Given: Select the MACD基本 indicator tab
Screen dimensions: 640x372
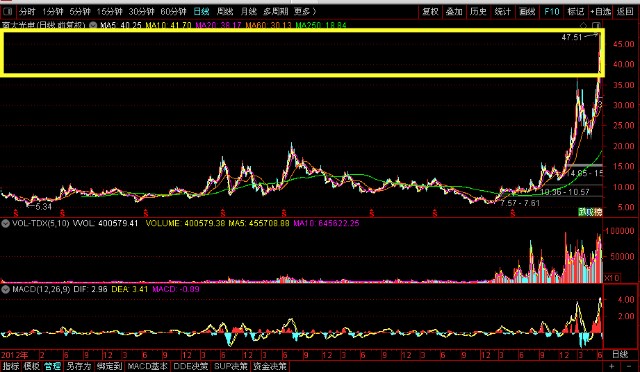Looking at the screenshot, I should coord(148,366).
